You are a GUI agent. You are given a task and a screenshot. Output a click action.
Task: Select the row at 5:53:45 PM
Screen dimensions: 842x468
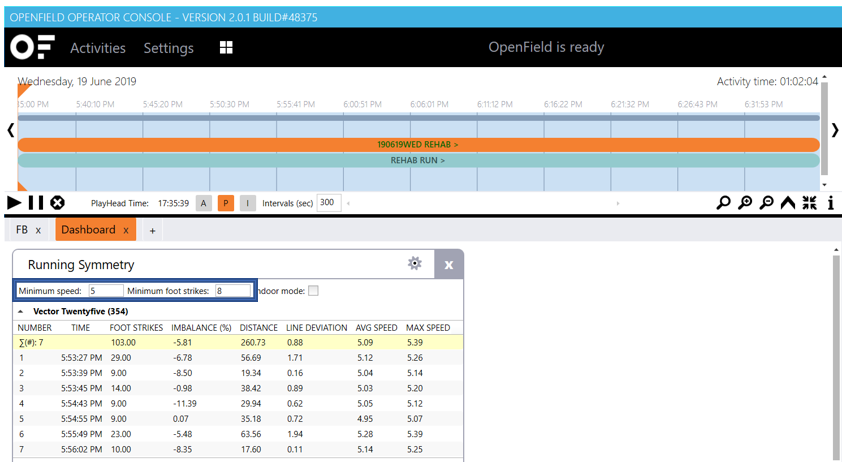[238, 388]
